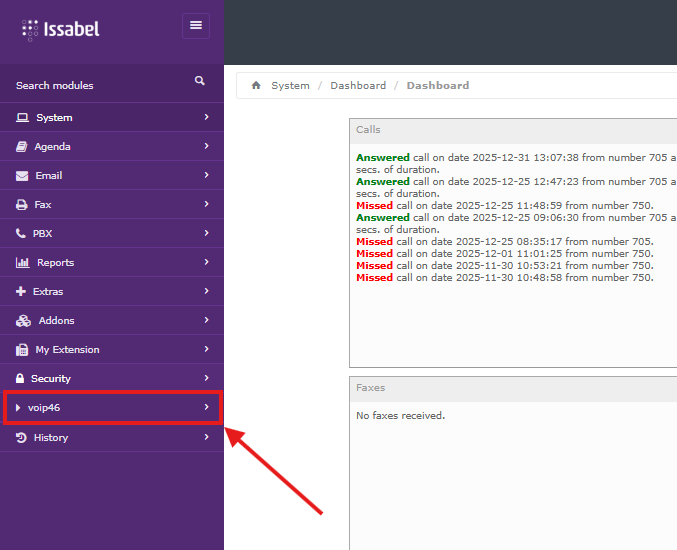Click the History clock icon
Screen dimensions: 677x550
[x=21, y=437]
